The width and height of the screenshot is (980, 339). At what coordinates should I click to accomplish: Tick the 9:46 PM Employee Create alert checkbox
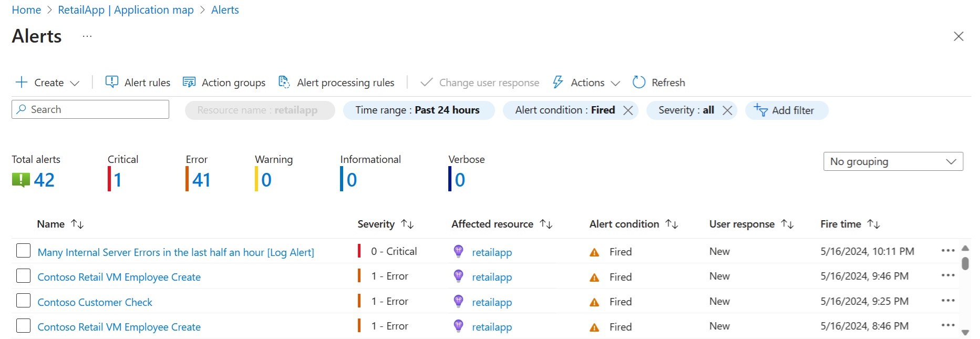tap(23, 276)
